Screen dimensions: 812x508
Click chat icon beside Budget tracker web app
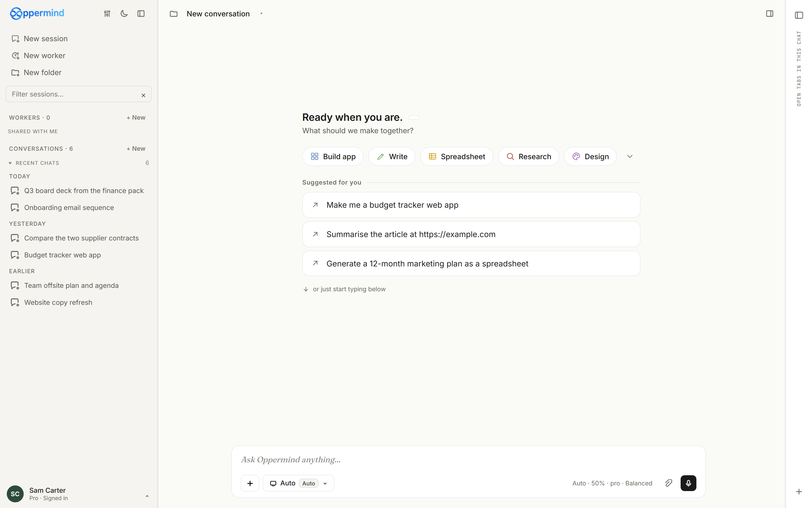(x=15, y=255)
